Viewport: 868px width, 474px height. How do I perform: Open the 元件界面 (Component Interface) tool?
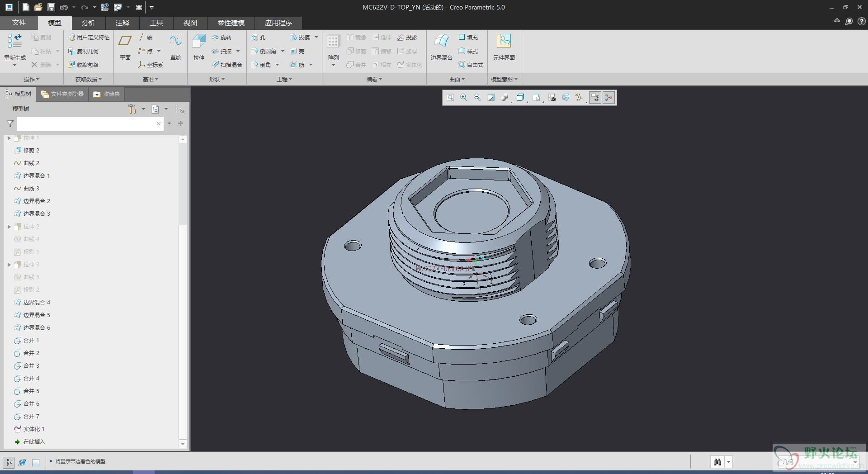pyautogui.click(x=504, y=47)
